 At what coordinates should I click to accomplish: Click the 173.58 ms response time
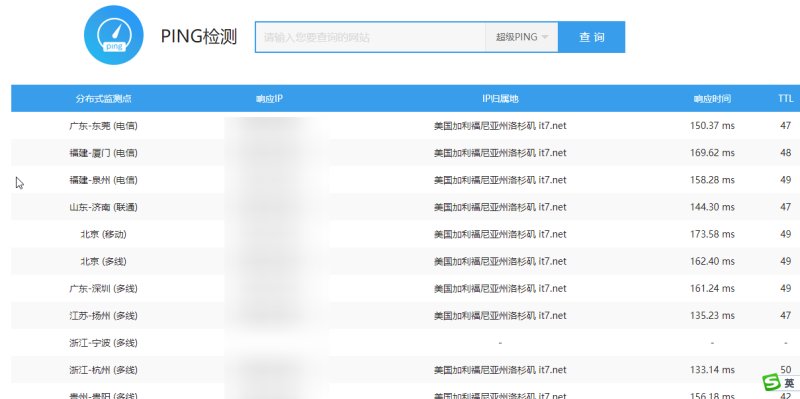click(712, 234)
